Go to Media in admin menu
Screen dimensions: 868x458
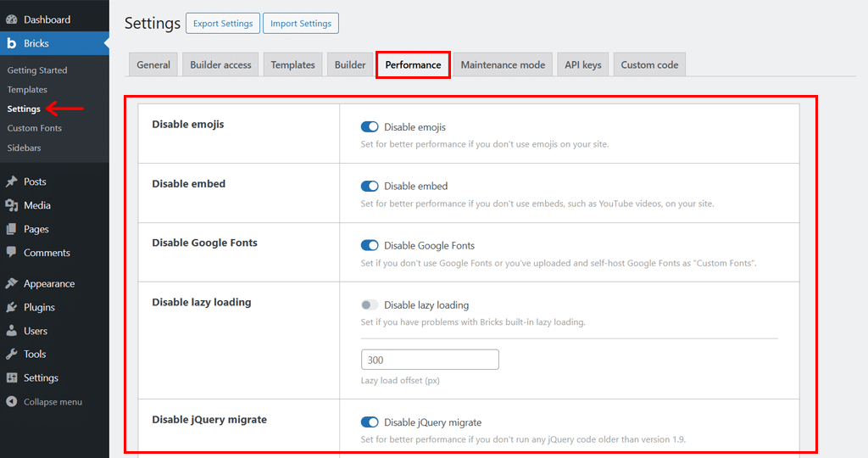point(54,205)
